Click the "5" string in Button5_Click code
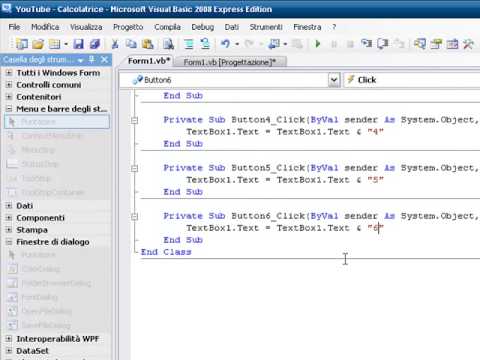 click(376, 180)
